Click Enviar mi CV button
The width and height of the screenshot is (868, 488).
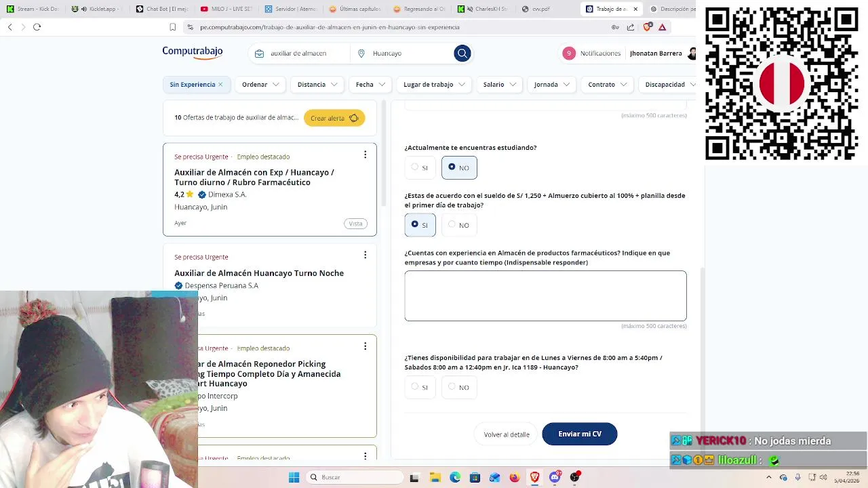click(x=580, y=434)
